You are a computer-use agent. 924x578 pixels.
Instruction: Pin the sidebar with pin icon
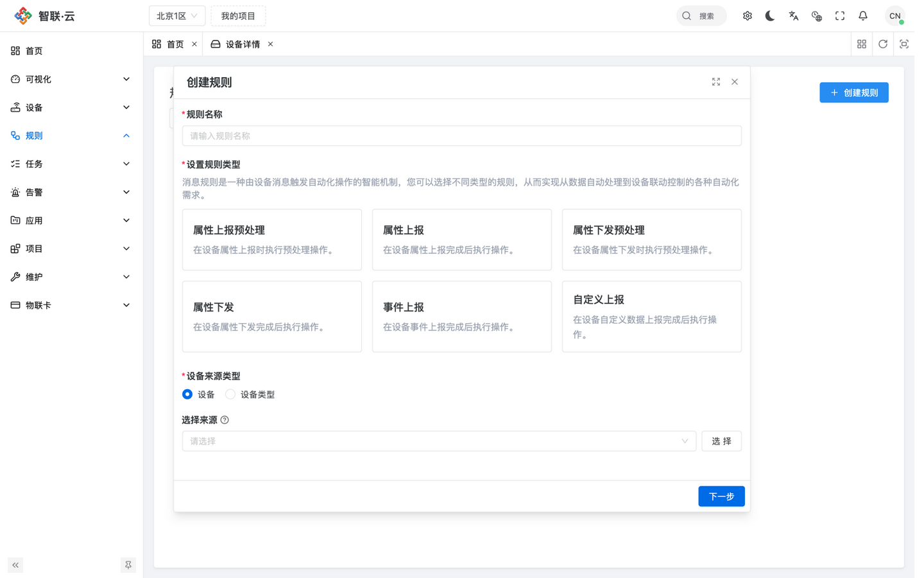128,565
